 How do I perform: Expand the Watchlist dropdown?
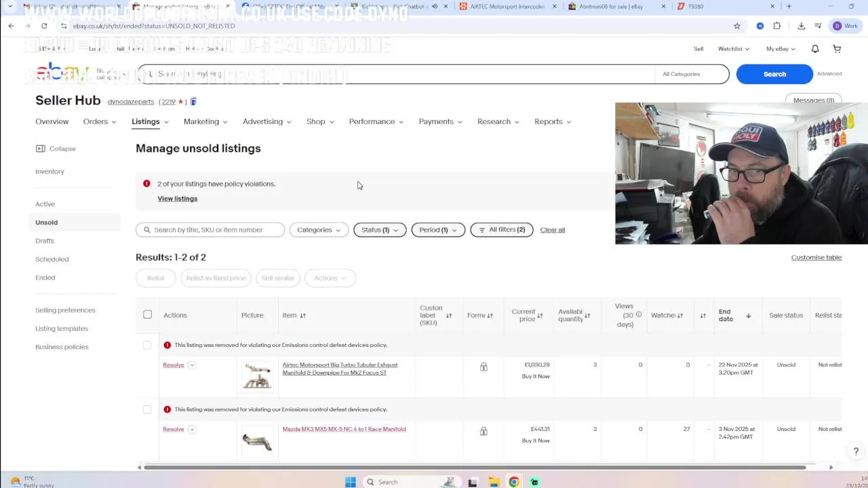(734, 49)
